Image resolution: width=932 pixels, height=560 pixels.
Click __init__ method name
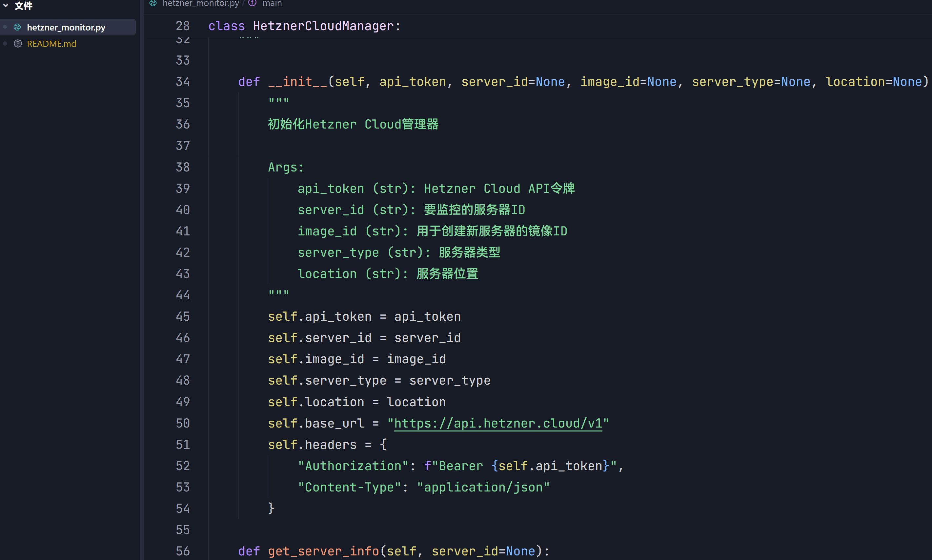[297, 82]
